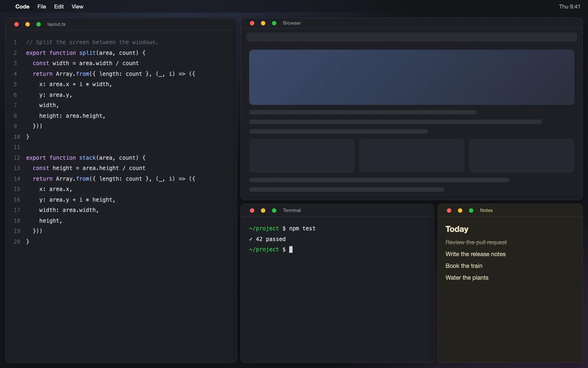The width and height of the screenshot is (588, 368).
Task: Close the layout.ts editor window
Action: click(x=17, y=24)
